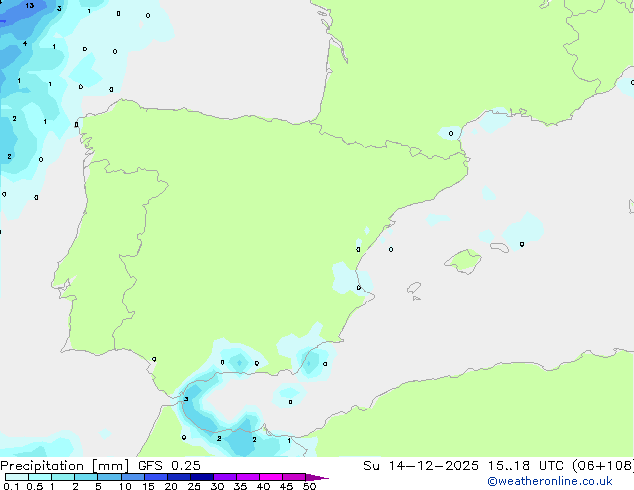Click the 'Precipitation [mm]' title text
The image size is (634, 490).
click(64, 466)
